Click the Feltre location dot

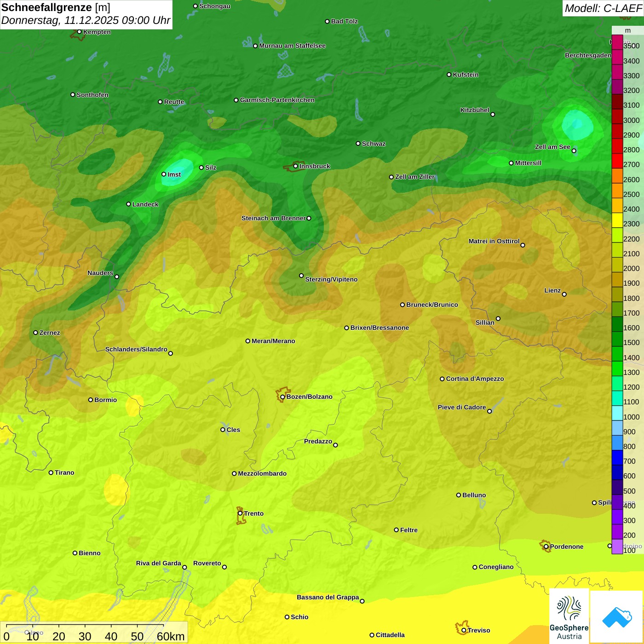point(396,530)
